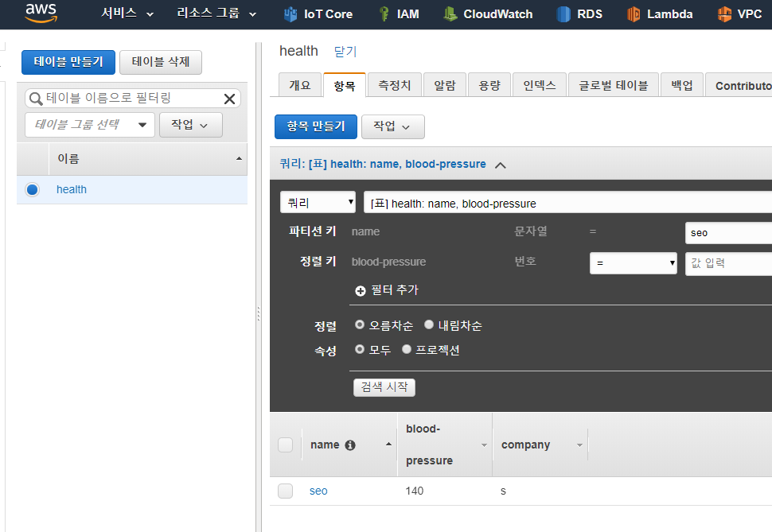Clear the table name filter with X
The height and width of the screenshot is (532, 772).
click(x=229, y=99)
